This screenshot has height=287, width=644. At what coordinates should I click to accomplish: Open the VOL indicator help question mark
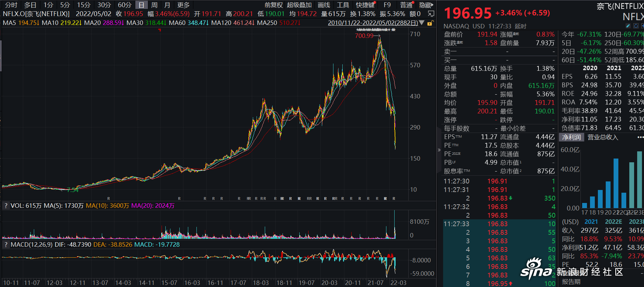point(5,206)
